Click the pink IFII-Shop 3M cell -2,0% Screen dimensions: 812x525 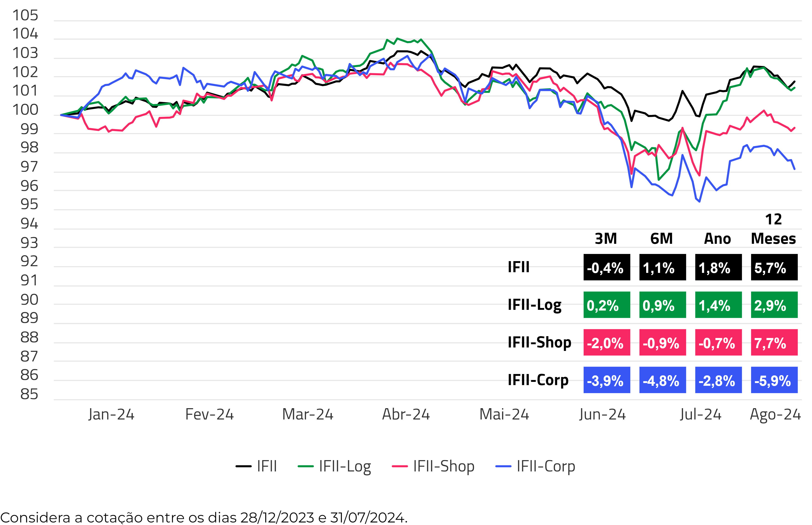(607, 342)
